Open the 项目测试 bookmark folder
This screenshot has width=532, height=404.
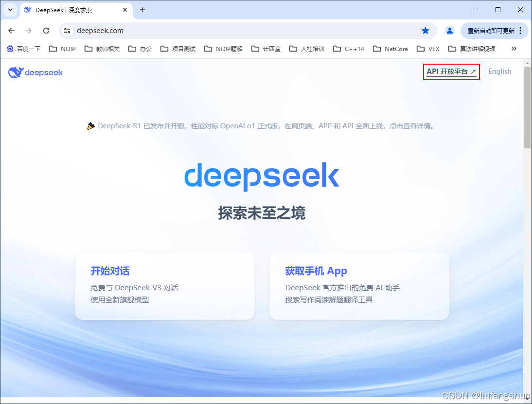(178, 49)
